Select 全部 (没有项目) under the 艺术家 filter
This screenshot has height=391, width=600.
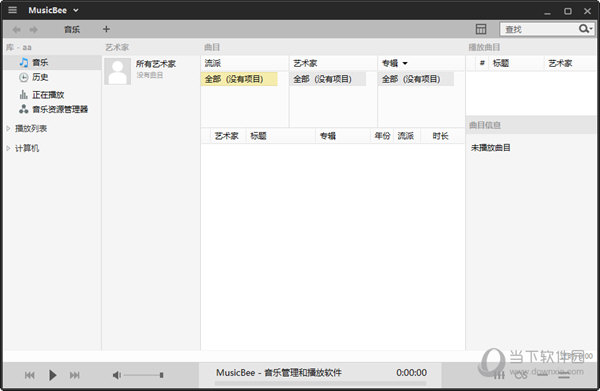click(x=328, y=79)
